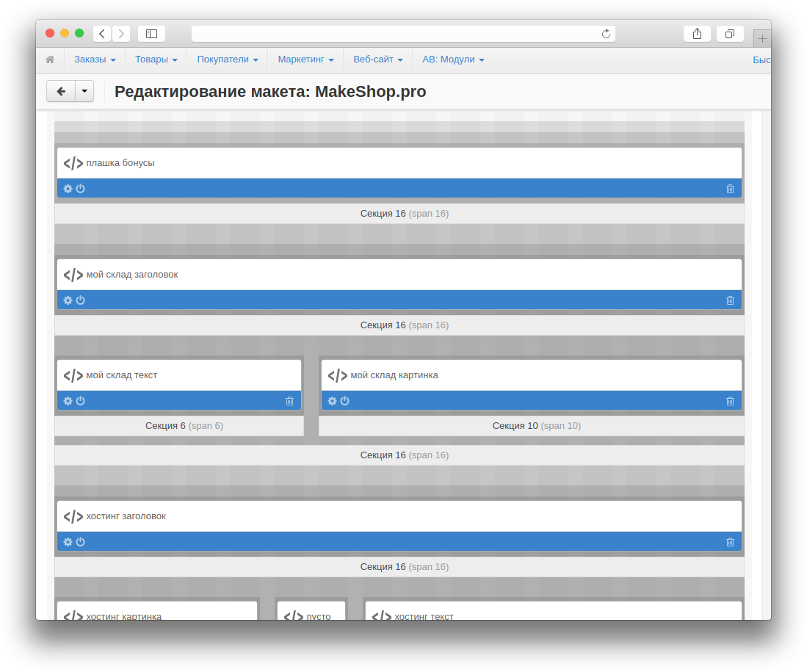Open settings gear for мой склад заголовок

tap(68, 300)
